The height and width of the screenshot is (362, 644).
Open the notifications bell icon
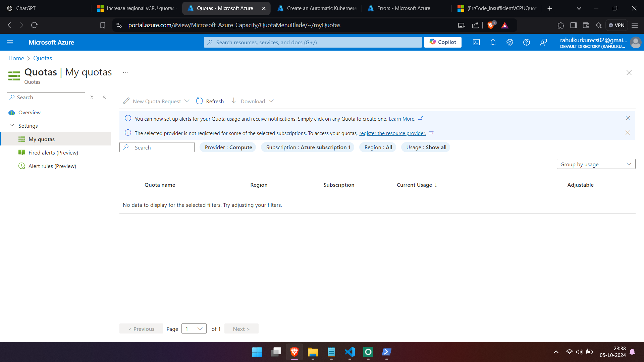(x=493, y=42)
